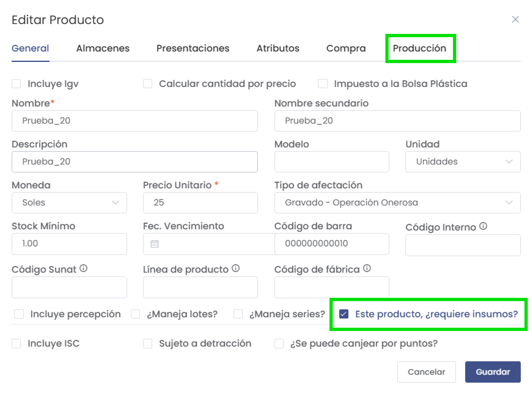
Task: Click the info icon next to Código Interno
Action: click(x=484, y=226)
